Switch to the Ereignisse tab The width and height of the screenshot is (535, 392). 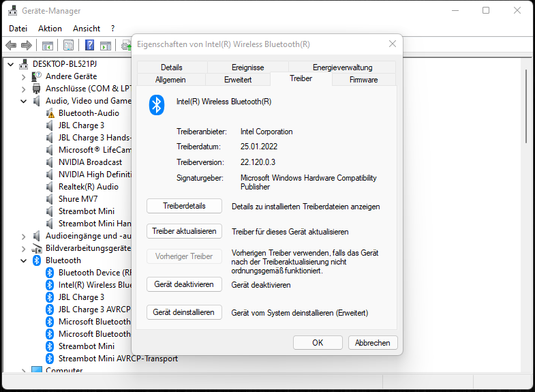point(247,67)
